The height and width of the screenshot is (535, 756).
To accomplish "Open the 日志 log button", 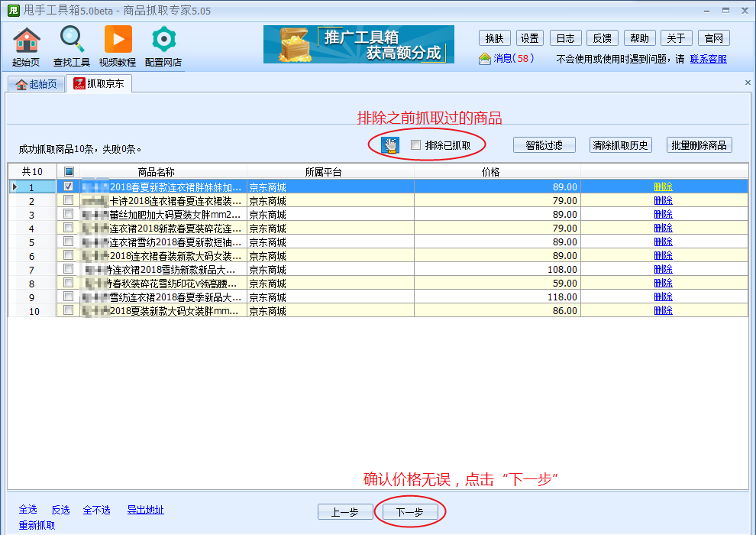I will click(566, 38).
